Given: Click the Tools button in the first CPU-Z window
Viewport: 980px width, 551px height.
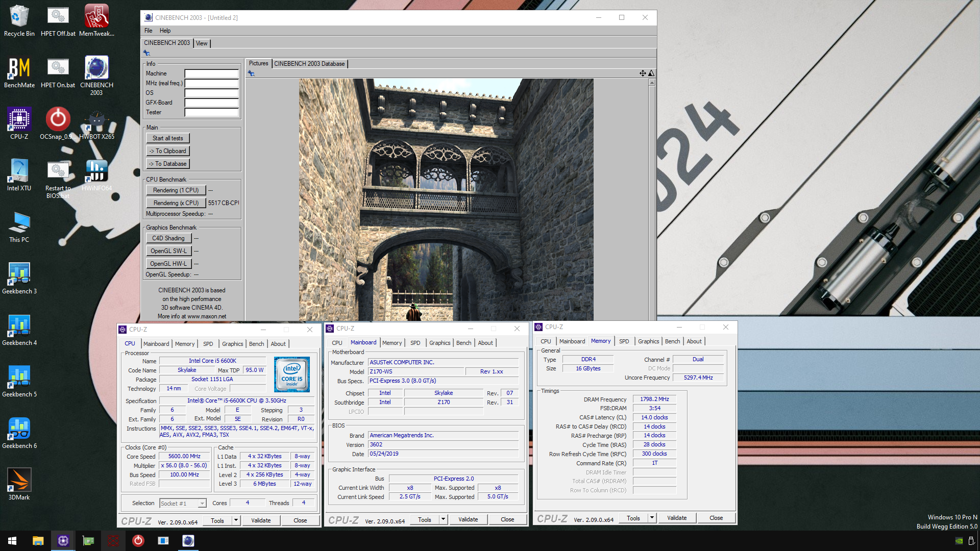Looking at the screenshot, I should coord(217,520).
